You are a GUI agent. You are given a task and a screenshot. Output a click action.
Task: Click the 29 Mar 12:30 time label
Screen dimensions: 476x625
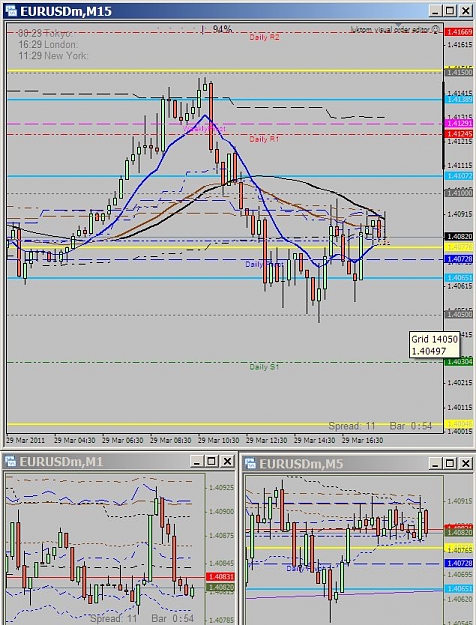(266, 440)
